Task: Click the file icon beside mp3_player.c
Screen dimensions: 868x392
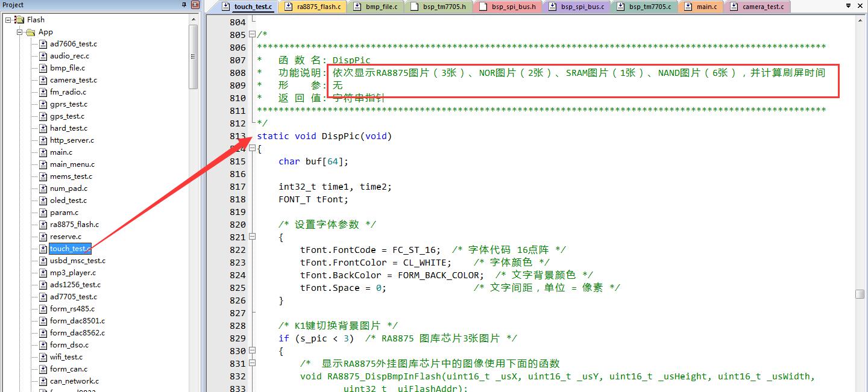Action: [43, 273]
